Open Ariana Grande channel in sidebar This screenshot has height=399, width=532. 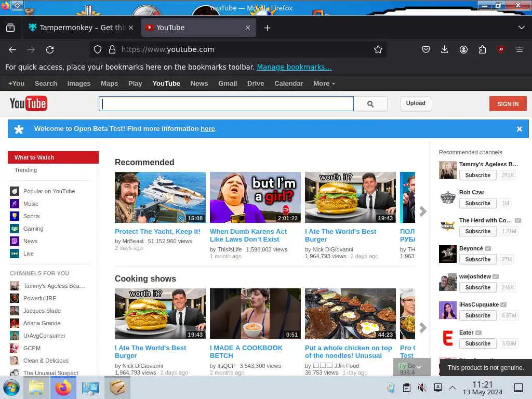coord(42,323)
